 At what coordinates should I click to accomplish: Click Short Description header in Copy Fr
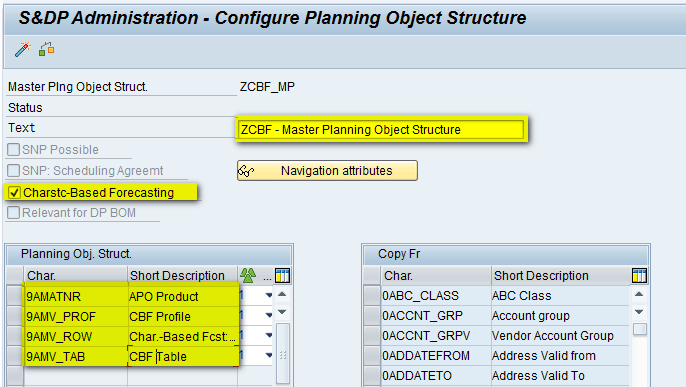pos(541,275)
